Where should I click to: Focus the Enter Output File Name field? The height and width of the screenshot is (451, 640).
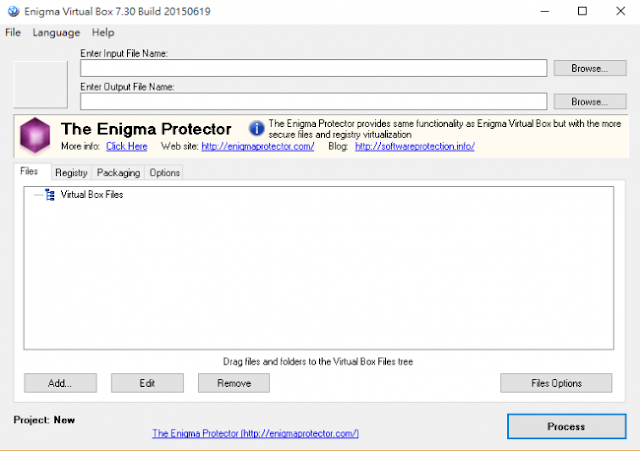pos(313,102)
